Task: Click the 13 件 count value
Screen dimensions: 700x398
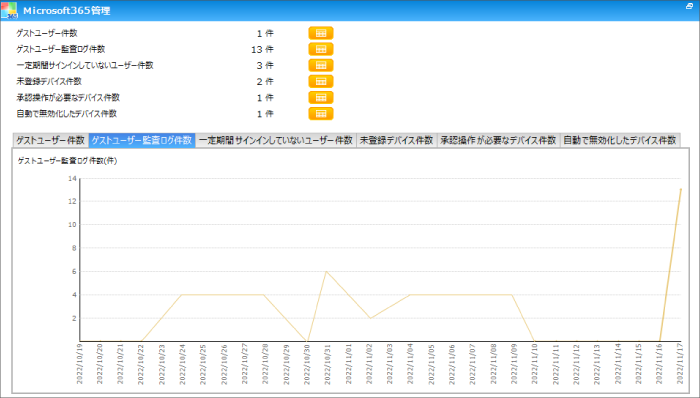Action: (262, 50)
